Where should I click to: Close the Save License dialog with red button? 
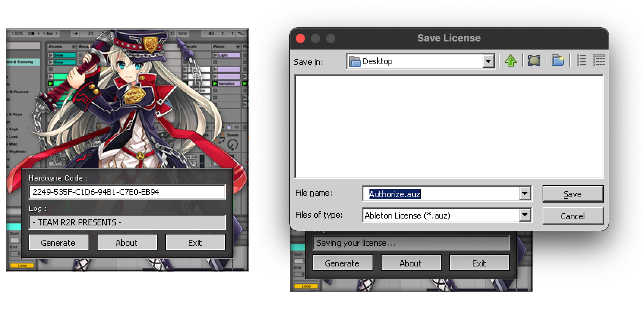[x=300, y=38]
